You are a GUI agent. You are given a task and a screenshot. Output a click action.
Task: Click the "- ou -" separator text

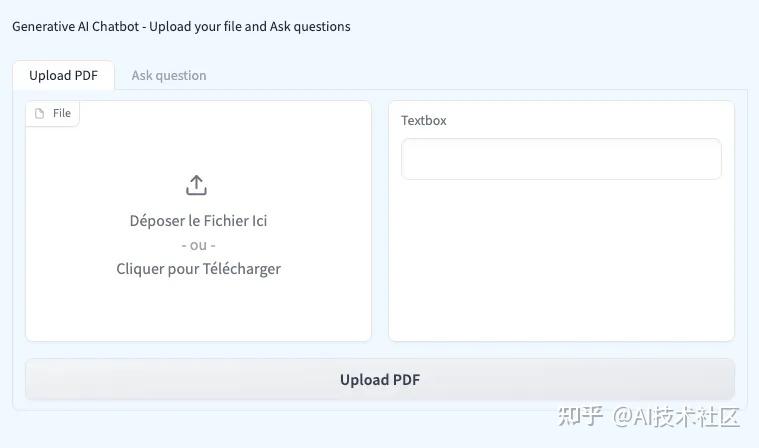[x=198, y=245]
